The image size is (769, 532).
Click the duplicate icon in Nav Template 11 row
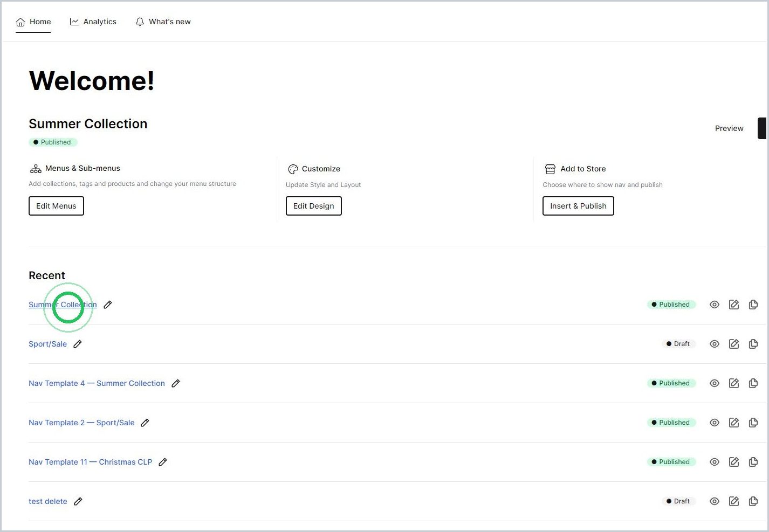coord(753,462)
